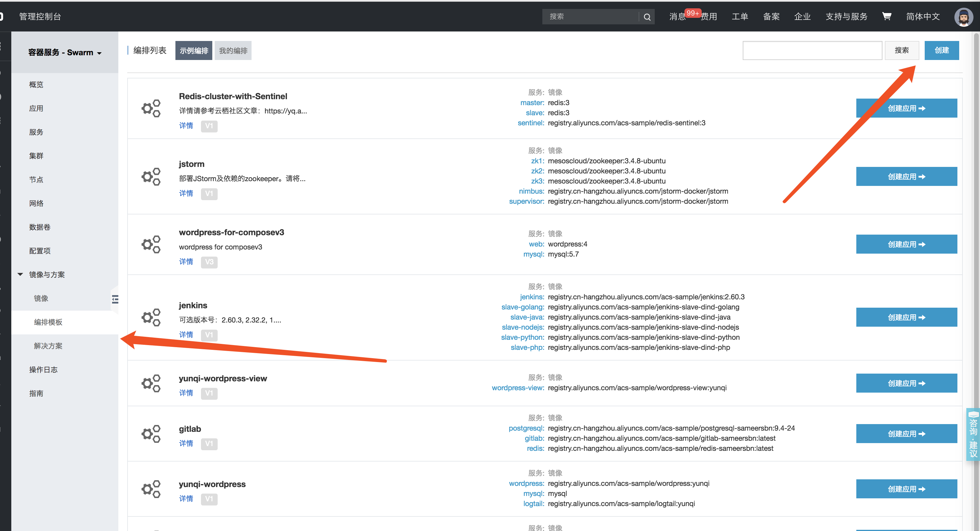Open the 消息 notifications with 99+ badge

pyautogui.click(x=677, y=17)
